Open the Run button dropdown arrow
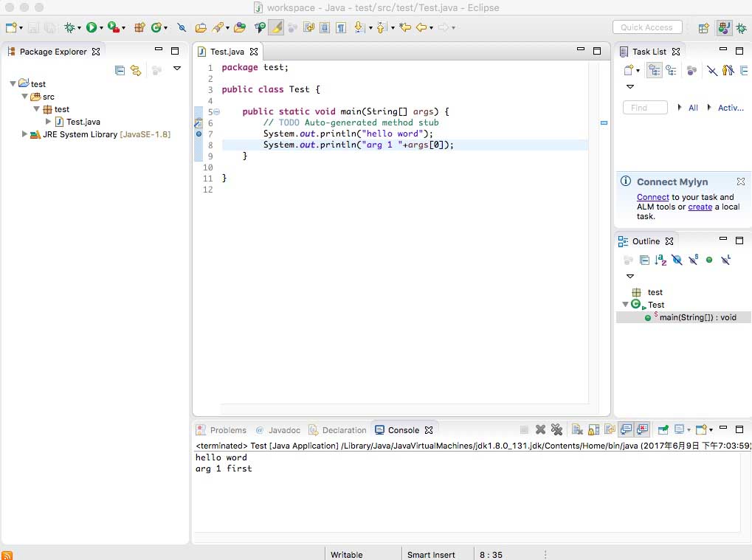This screenshot has width=752, height=560. click(101, 28)
